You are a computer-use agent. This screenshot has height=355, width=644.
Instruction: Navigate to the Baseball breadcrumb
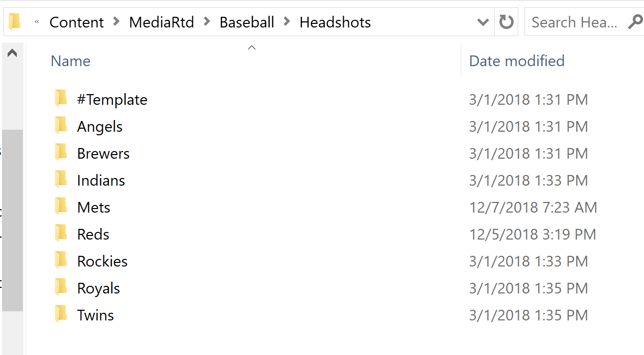tap(246, 22)
